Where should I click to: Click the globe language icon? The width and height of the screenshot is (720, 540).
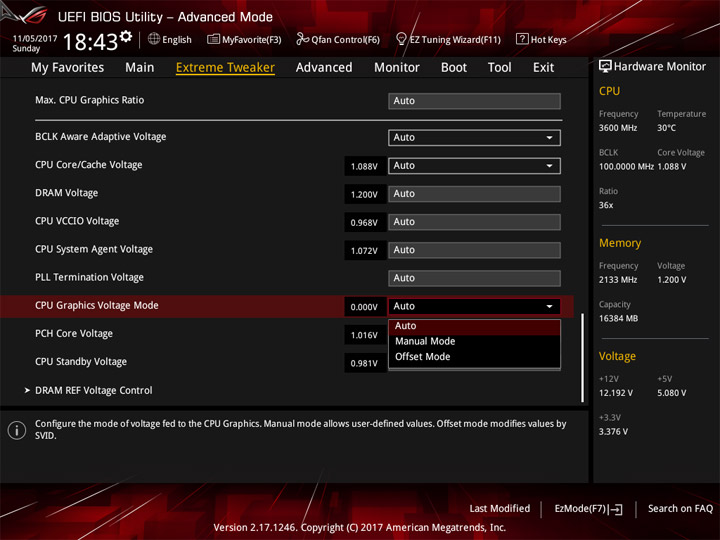(154, 39)
